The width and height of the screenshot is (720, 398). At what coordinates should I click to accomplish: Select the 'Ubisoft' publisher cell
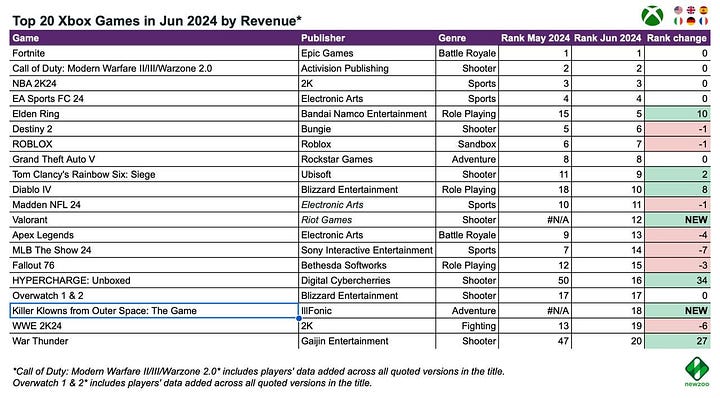pyautogui.click(x=367, y=174)
